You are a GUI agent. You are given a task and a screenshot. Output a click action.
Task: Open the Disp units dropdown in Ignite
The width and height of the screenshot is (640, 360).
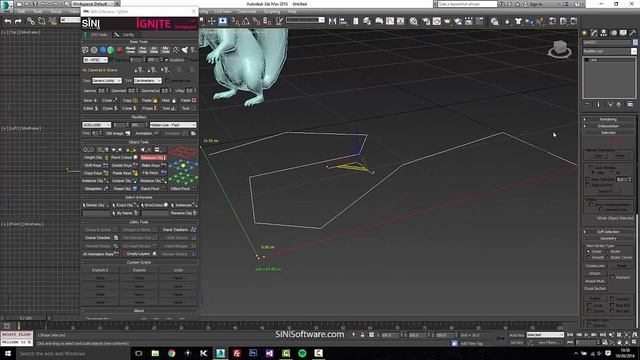click(107, 80)
